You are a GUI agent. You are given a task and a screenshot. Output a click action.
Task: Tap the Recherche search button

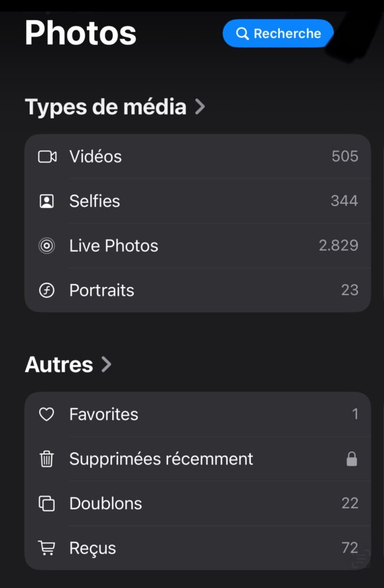[278, 33]
